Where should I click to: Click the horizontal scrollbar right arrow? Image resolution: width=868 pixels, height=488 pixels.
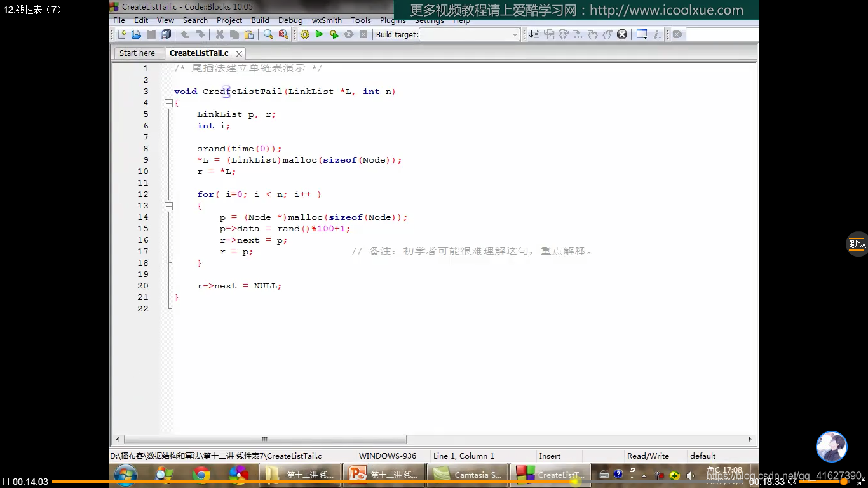point(750,439)
